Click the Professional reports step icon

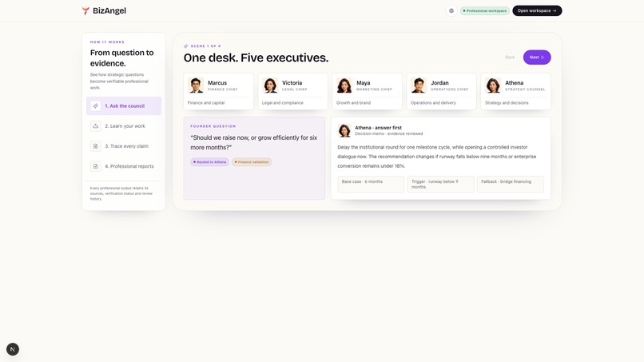[96, 166]
